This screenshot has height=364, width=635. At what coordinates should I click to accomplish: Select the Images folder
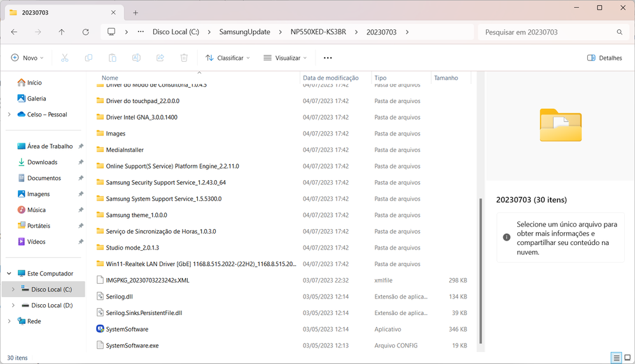pyautogui.click(x=115, y=134)
